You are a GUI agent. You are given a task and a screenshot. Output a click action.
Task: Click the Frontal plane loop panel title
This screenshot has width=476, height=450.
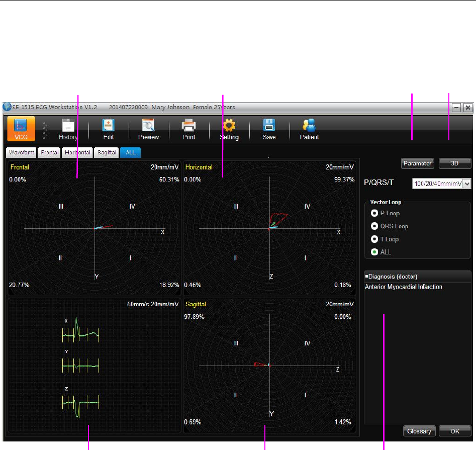[20, 167]
